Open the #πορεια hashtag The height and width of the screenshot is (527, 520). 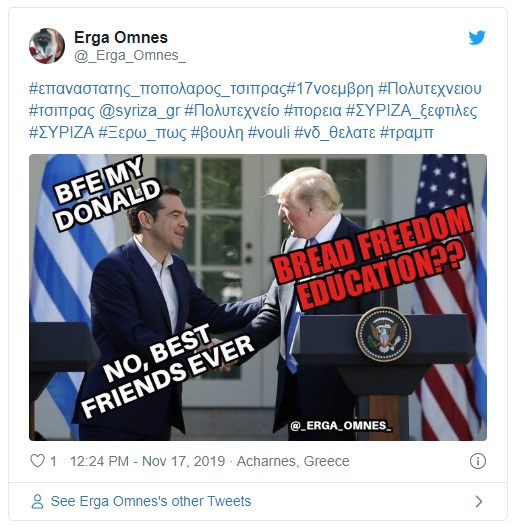tap(313, 111)
